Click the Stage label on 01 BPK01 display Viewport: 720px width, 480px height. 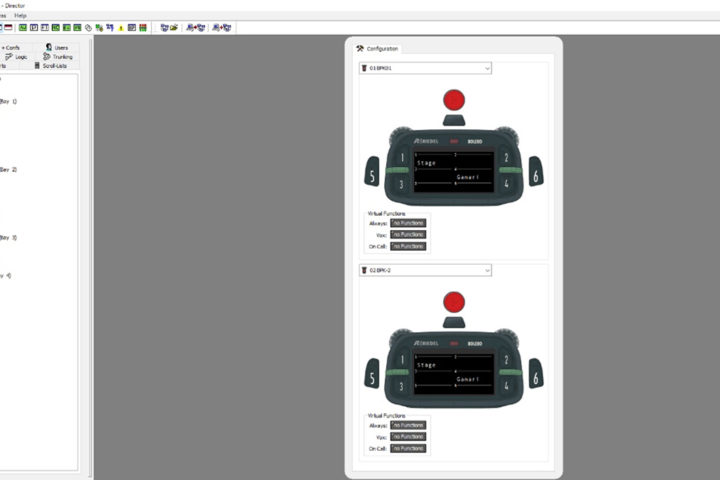click(x=426, y=163)
